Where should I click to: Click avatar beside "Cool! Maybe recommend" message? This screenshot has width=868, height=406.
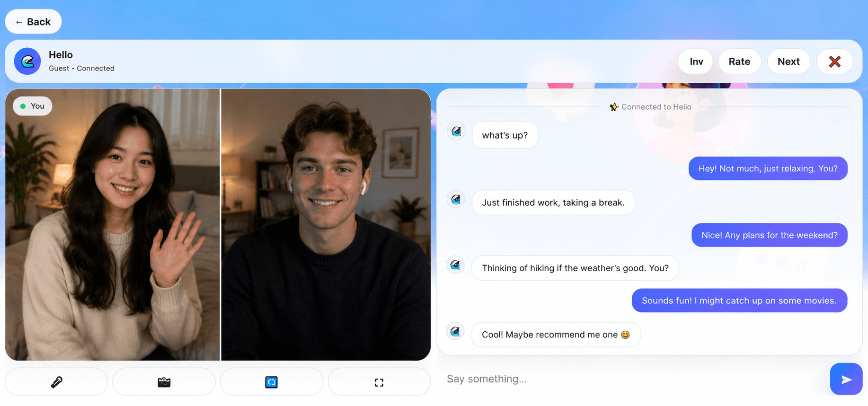tap(456, 331)
